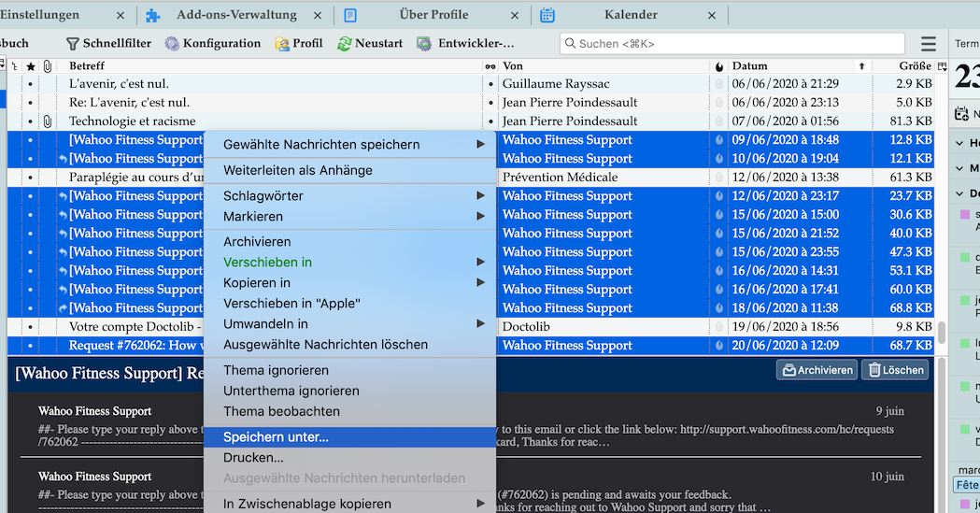Expand Gewählte Nachrichten speichern submenu
The image size is (980, 513).
tap(350, 144)
